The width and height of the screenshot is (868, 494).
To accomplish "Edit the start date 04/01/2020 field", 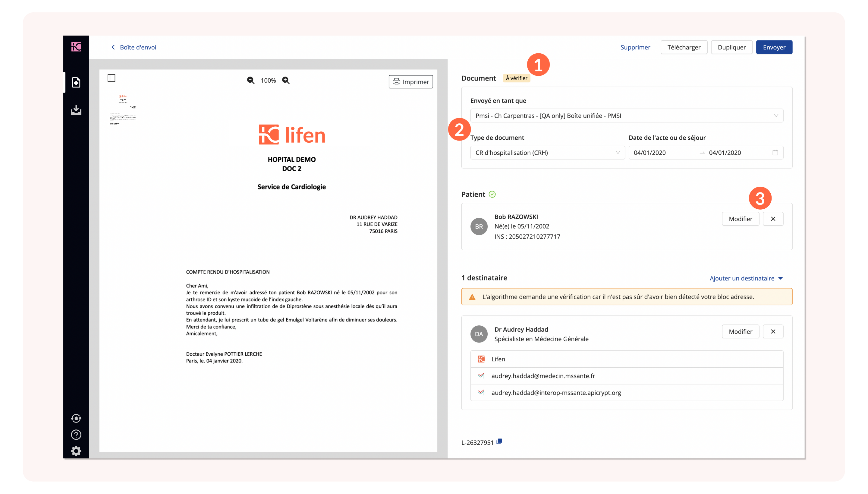I will [650, 153].
